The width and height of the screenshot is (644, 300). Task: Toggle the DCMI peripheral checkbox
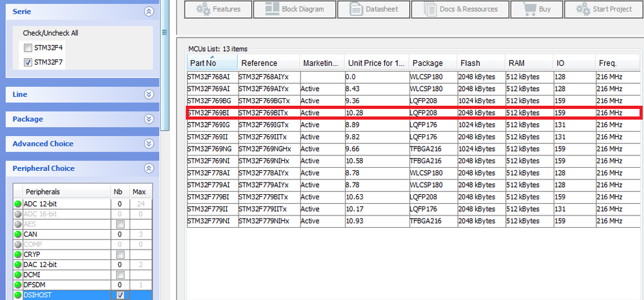coord(121,275)
